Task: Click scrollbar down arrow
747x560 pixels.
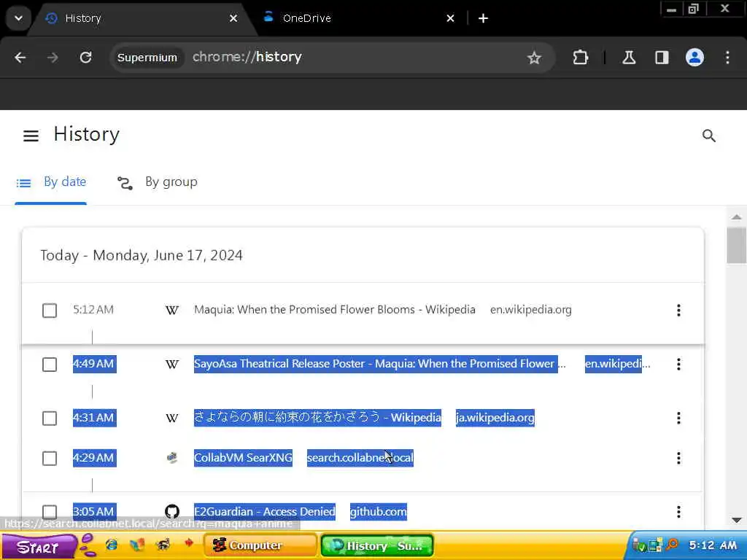Action: [737, 520]
